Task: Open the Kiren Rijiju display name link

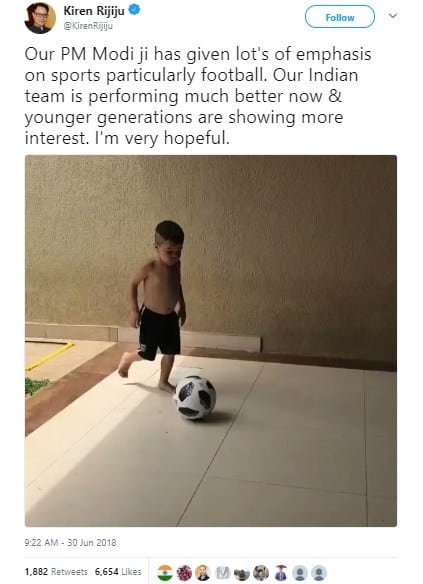Action: [x=94, y=11]
